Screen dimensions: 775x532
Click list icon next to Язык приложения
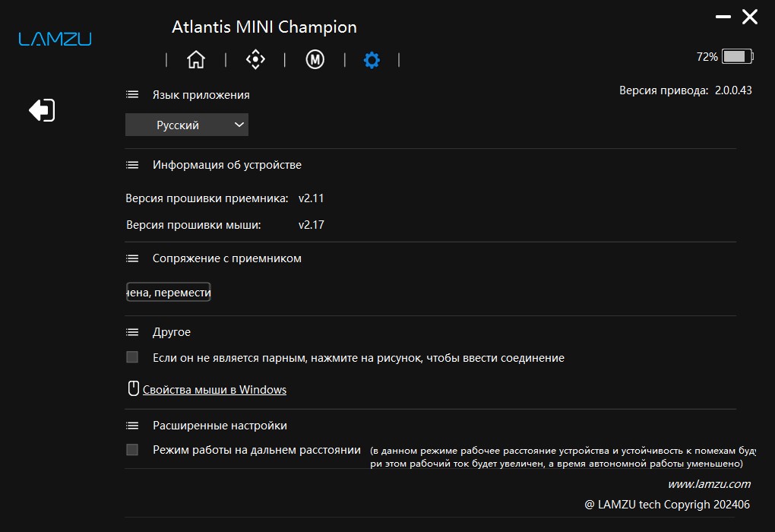(132, 94)
